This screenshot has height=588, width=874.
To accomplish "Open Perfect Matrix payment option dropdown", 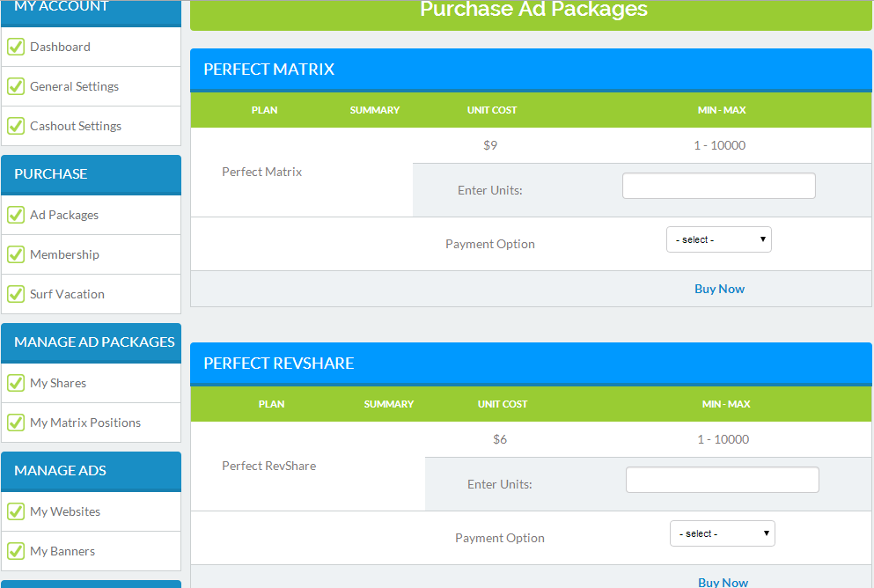I will (x=718, y=239).
